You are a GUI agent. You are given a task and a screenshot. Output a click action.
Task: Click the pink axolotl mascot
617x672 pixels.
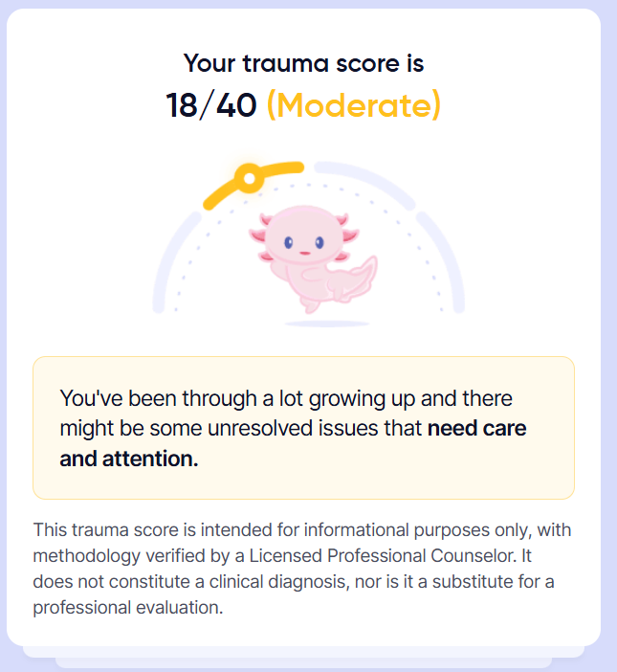[x=313, y=258]
